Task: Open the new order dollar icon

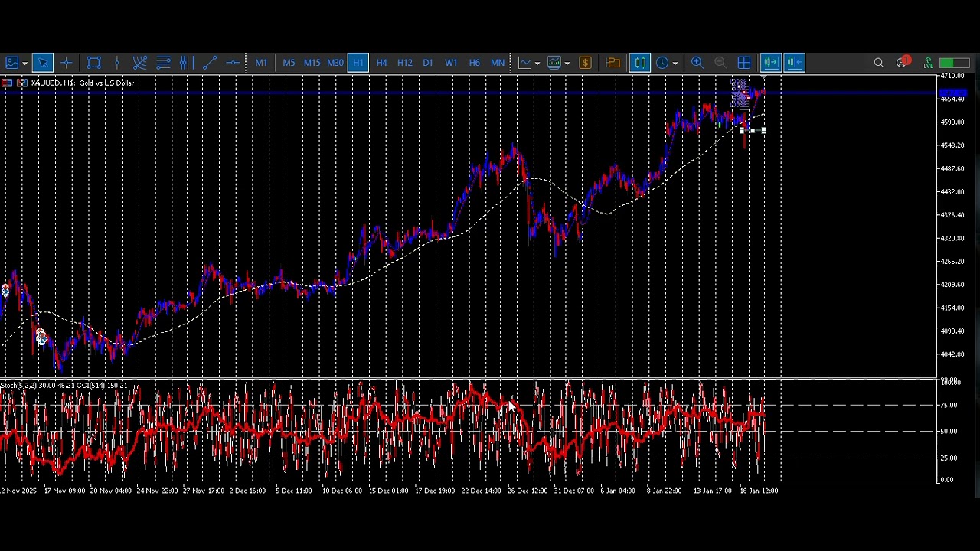Action: coord(585,63)
